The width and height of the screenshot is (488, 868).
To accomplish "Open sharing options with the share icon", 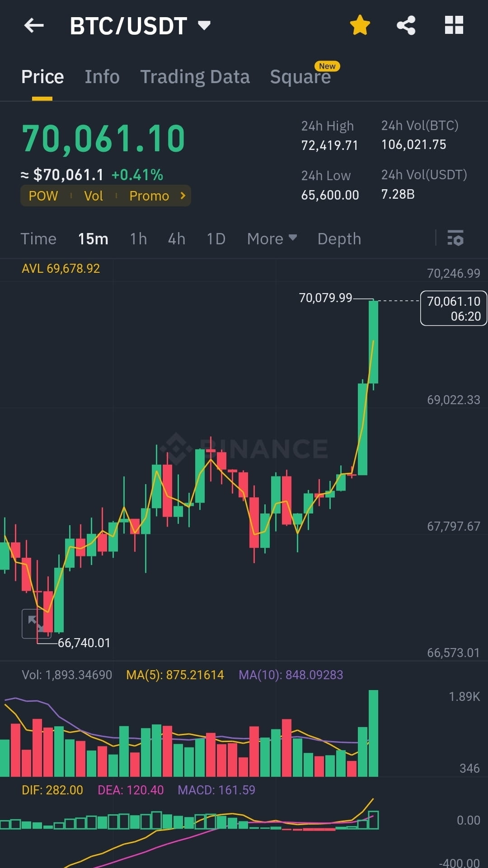I will pos(406,25).
